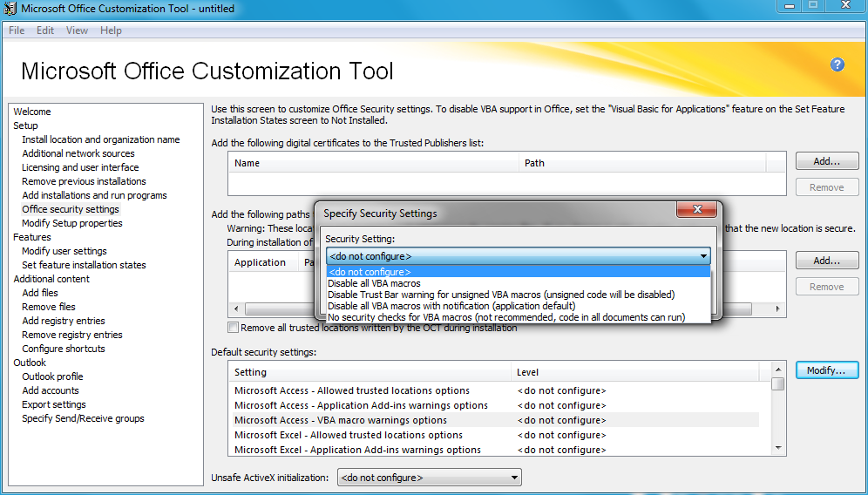Click the Modify... button
Image resolution: width=868 pixels, height=495 pixels.
[827, 370]
